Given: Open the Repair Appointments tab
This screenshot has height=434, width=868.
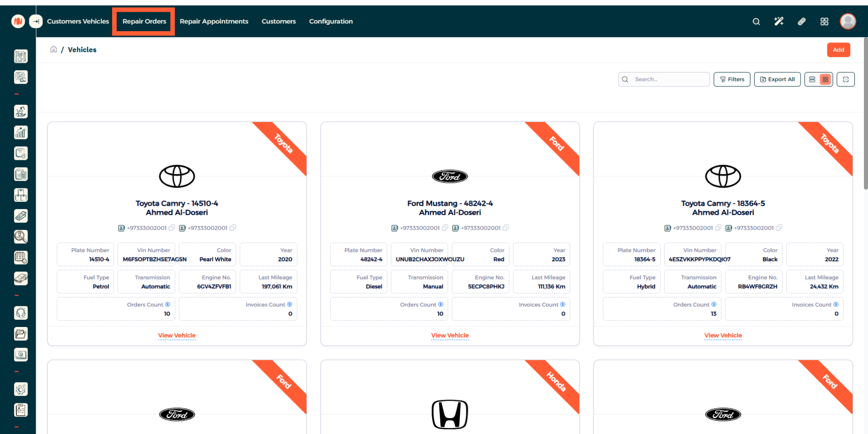Looking at the screenshot, I should click(x=214, y=21).
